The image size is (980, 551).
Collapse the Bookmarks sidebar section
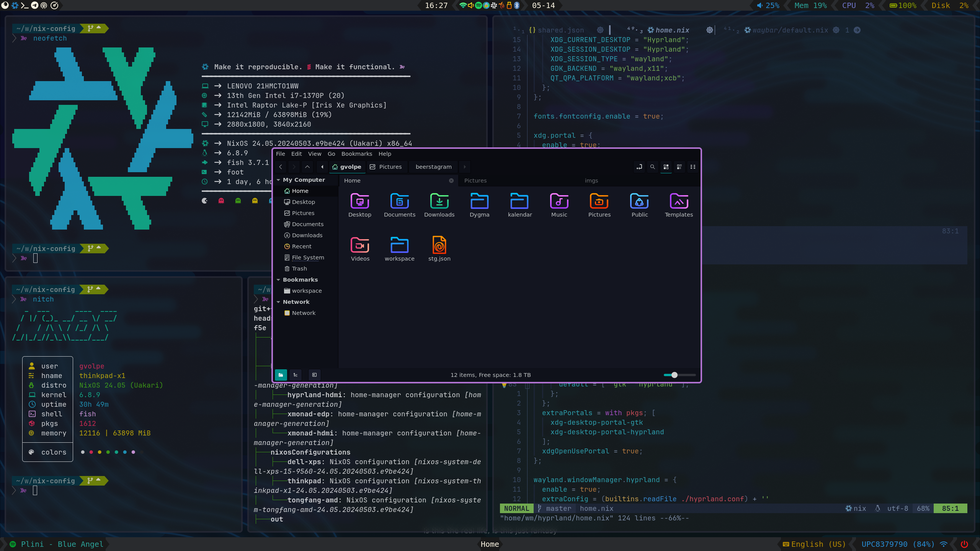click(x=279, y=280)
